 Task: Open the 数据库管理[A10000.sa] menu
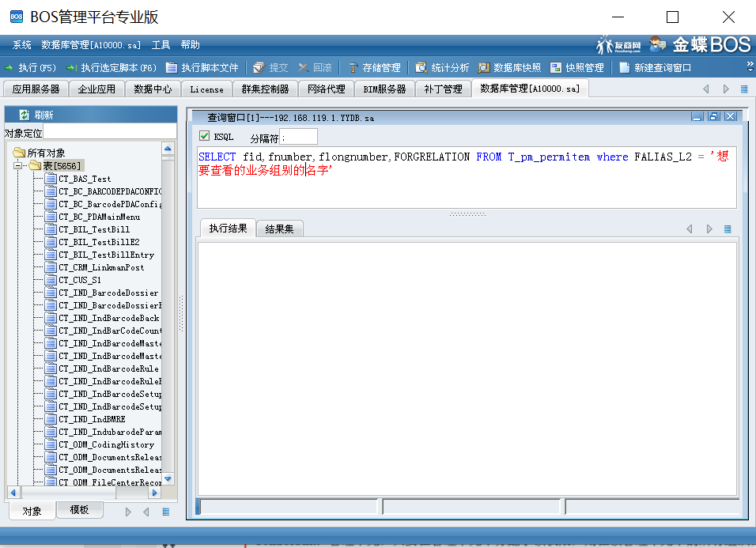click(91, 45)
